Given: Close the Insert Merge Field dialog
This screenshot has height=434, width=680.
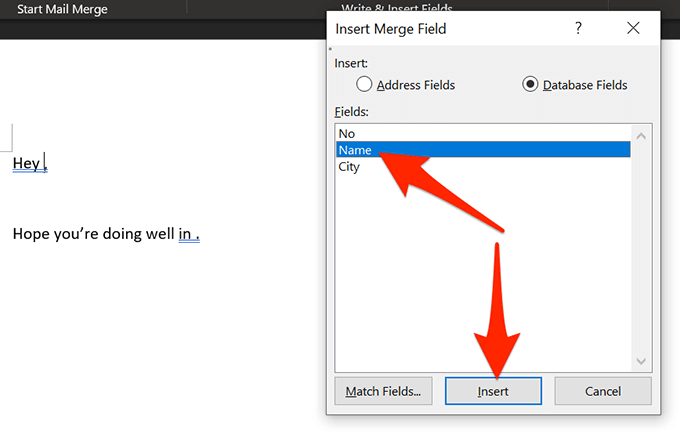Looking at the screenshot, I should pos(632,29).
